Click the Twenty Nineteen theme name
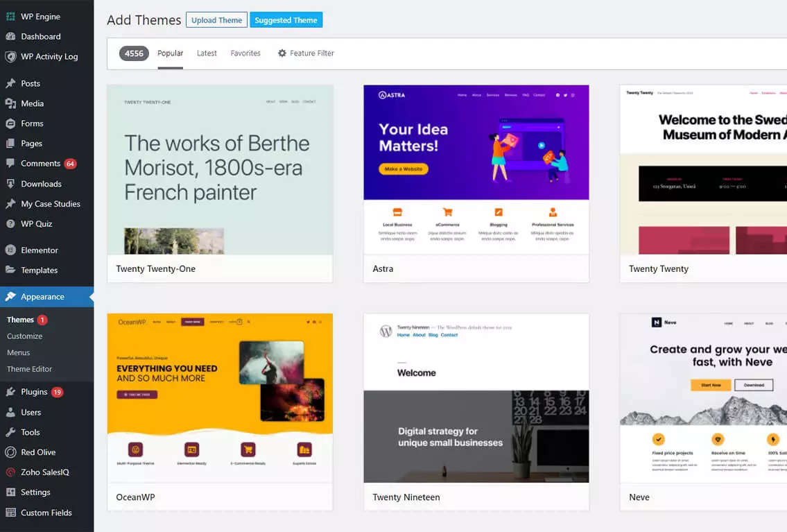This screenshot has width=787, height=532. (x=406, y=497)
